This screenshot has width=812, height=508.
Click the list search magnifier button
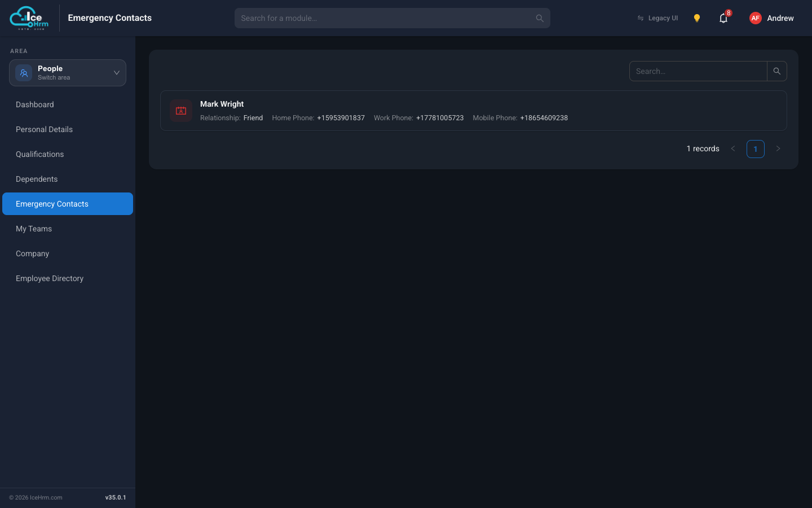[777, 71]
